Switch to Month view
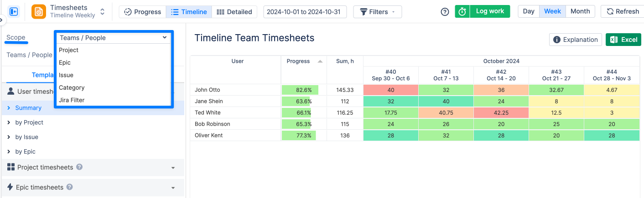 click(x=580, y=11)
